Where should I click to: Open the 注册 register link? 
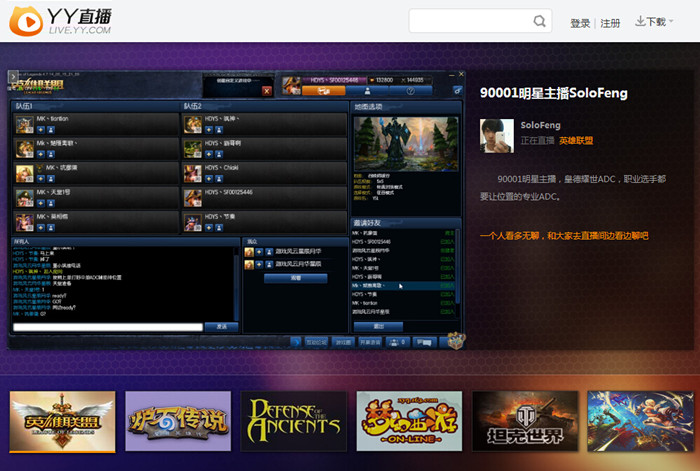coord(610,23)
